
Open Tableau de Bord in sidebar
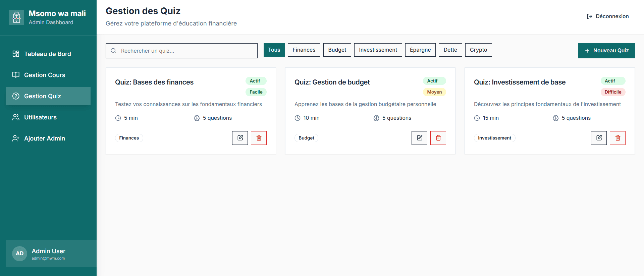(48, 54)
